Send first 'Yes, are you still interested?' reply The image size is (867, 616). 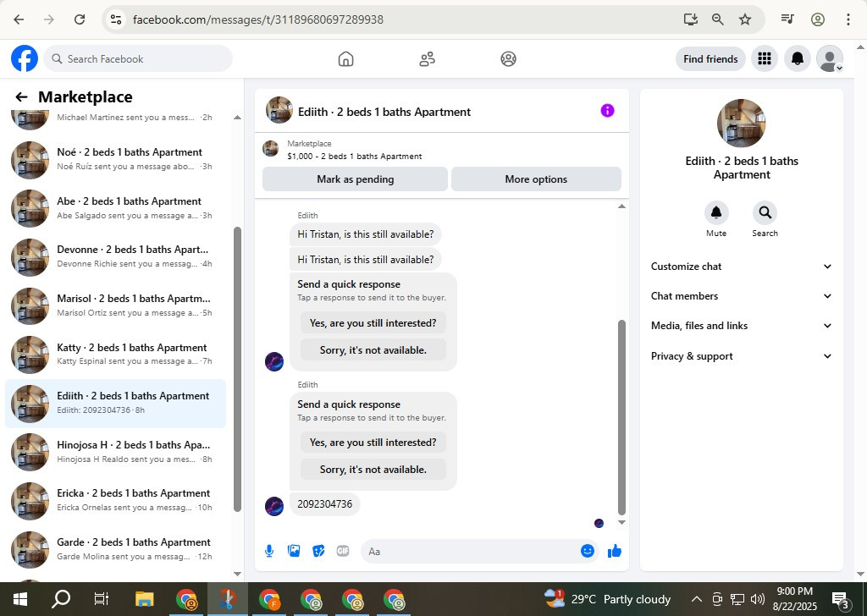pos(373,323)
